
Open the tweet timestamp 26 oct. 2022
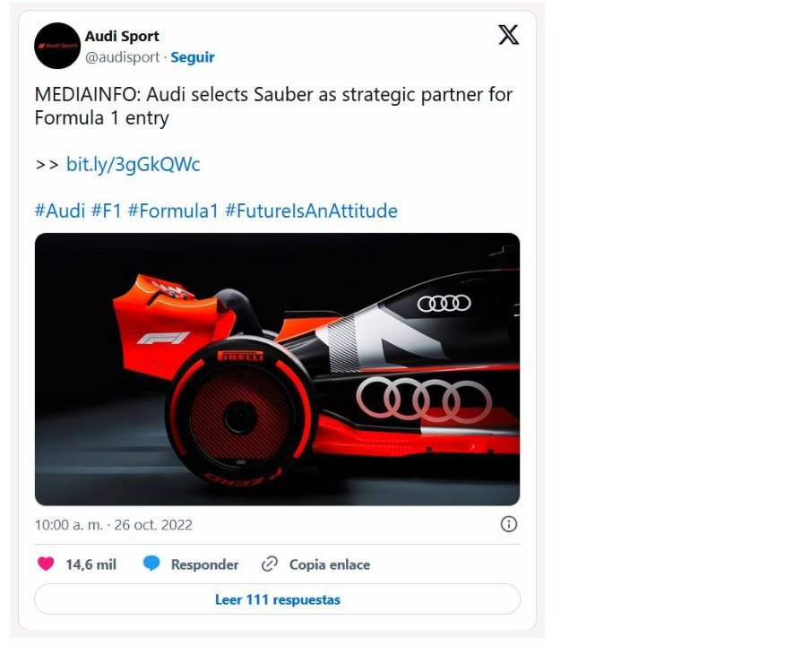(x=114, y=525)
